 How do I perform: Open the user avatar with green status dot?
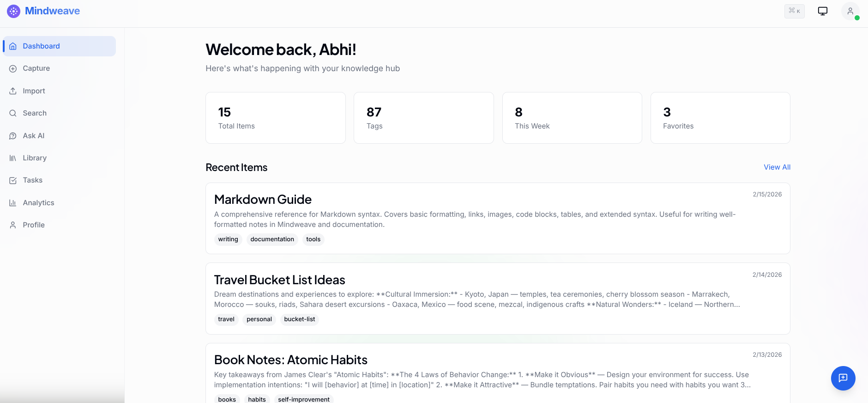850,11
